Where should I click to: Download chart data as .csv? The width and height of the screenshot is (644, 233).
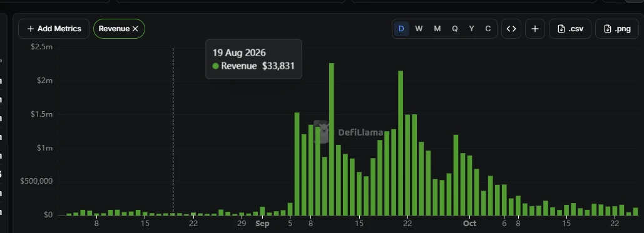click(570, 29)
